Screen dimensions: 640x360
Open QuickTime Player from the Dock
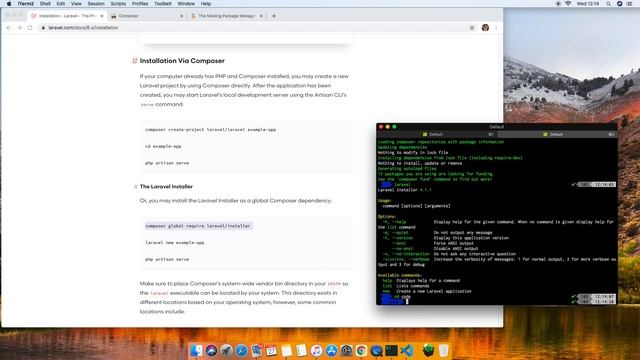(376, 350)
